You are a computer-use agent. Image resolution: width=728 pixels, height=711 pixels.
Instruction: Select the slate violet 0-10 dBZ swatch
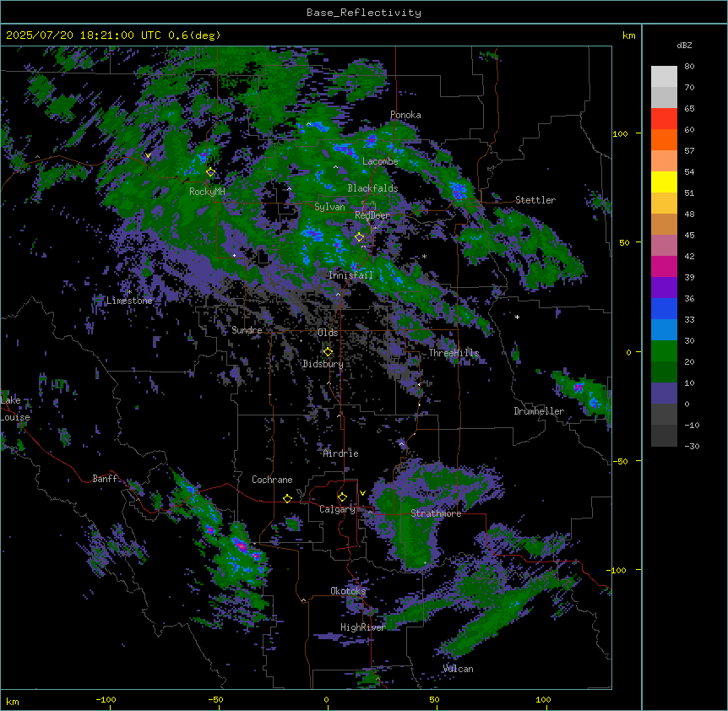(x=664, y=393)
